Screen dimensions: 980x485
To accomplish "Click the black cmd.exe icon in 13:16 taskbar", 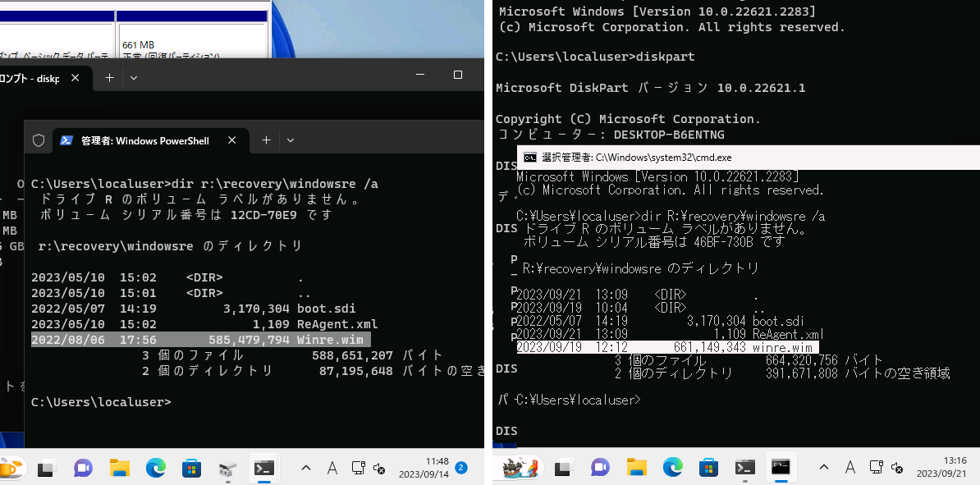I will 781,467.
